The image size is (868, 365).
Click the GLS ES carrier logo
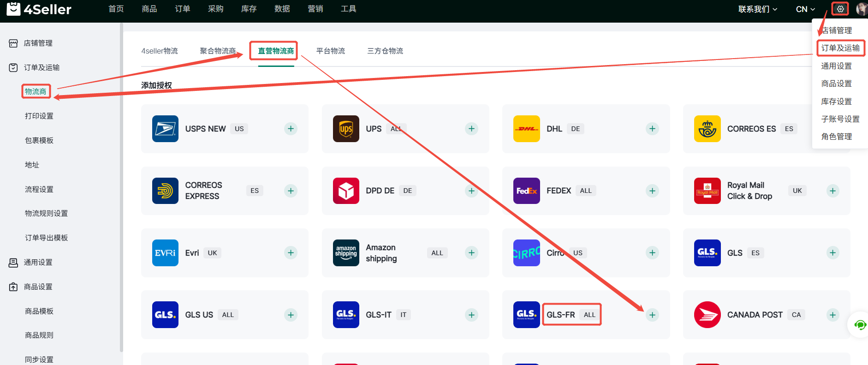[707, 253]
